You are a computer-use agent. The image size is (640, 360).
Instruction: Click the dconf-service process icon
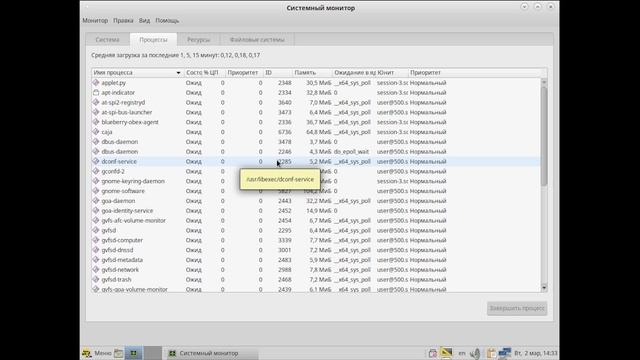pos(96,161)
